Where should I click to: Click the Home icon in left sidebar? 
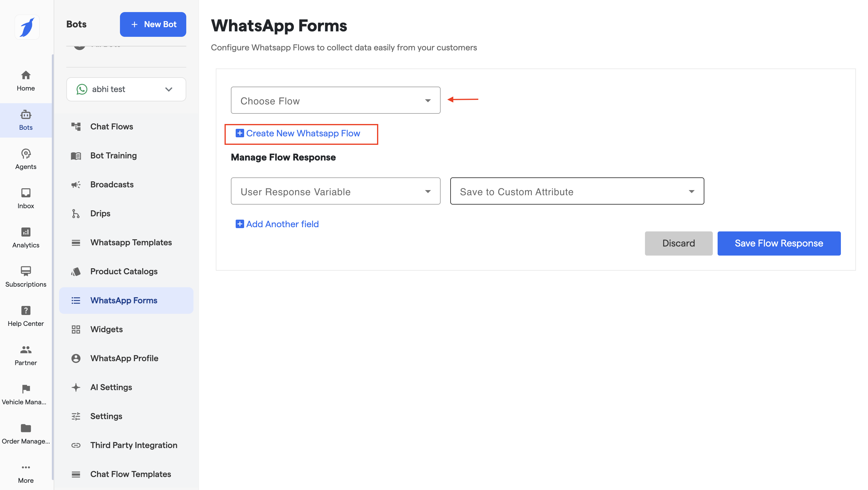(x=26, y=75)
